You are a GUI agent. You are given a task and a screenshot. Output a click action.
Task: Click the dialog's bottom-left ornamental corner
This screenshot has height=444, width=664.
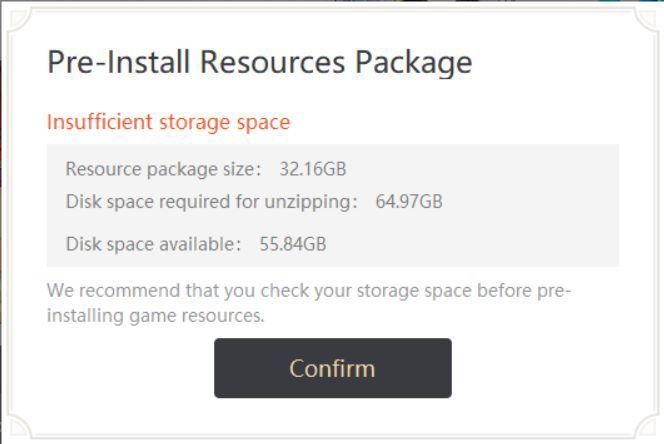[x=16, y=428]
